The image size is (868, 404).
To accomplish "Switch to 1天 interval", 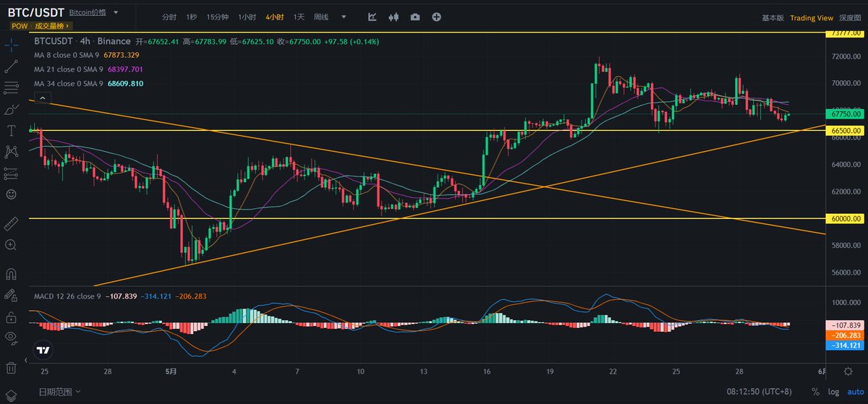I will point(299,17).
